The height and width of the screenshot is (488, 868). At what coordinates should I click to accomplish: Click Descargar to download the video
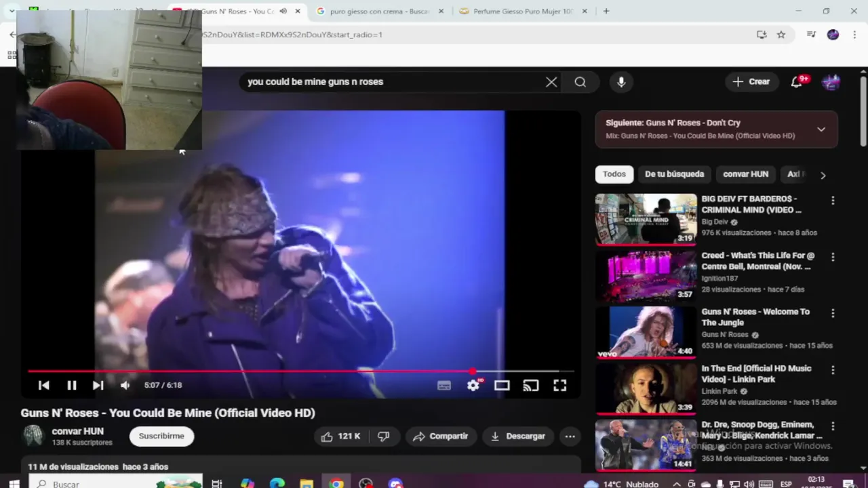(518, 436)
